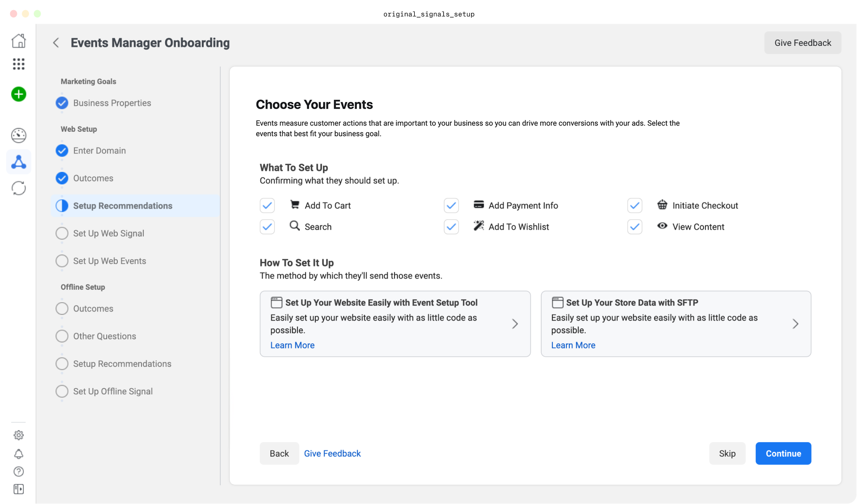Click the Give Feedback button in header
Image resolution: width=858 pixels, height=504 pixels.
802,43
